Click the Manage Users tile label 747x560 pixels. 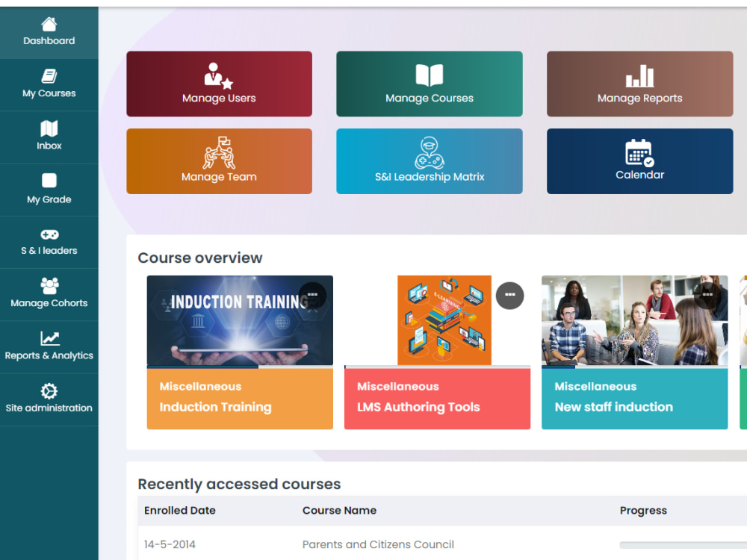[x=219, y=98]
